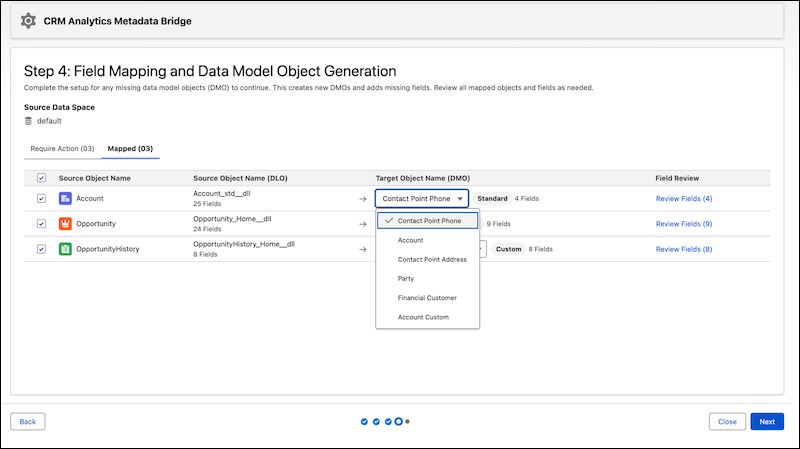Open Review Fields (9) link
This screenshot has width=800, height=449.
coord(684,224)
